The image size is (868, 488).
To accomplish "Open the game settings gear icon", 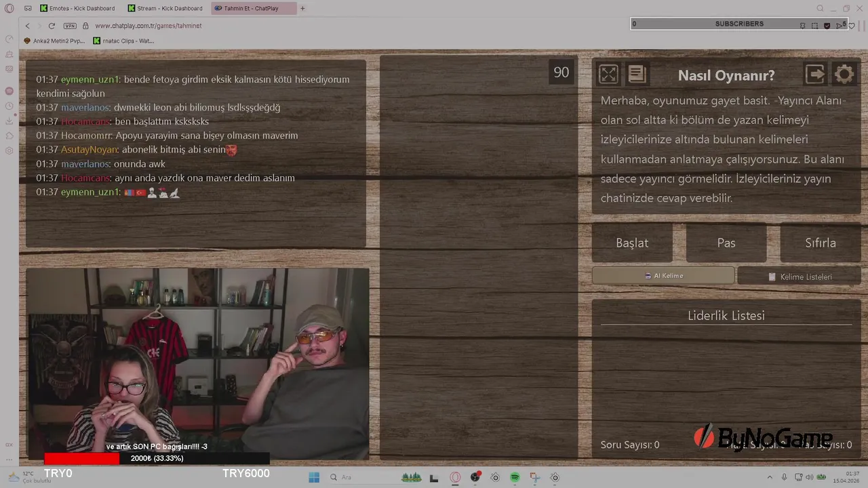I will click(x=844, y=74).
